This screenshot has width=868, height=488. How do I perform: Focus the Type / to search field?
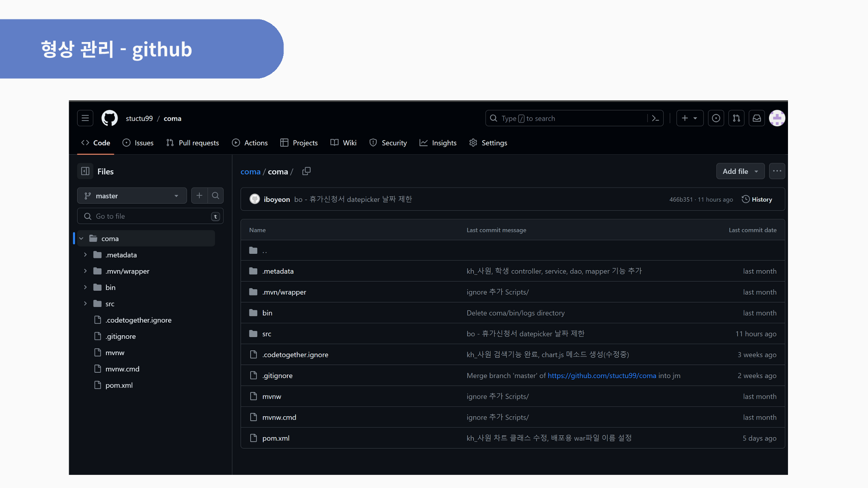point(574,118)
